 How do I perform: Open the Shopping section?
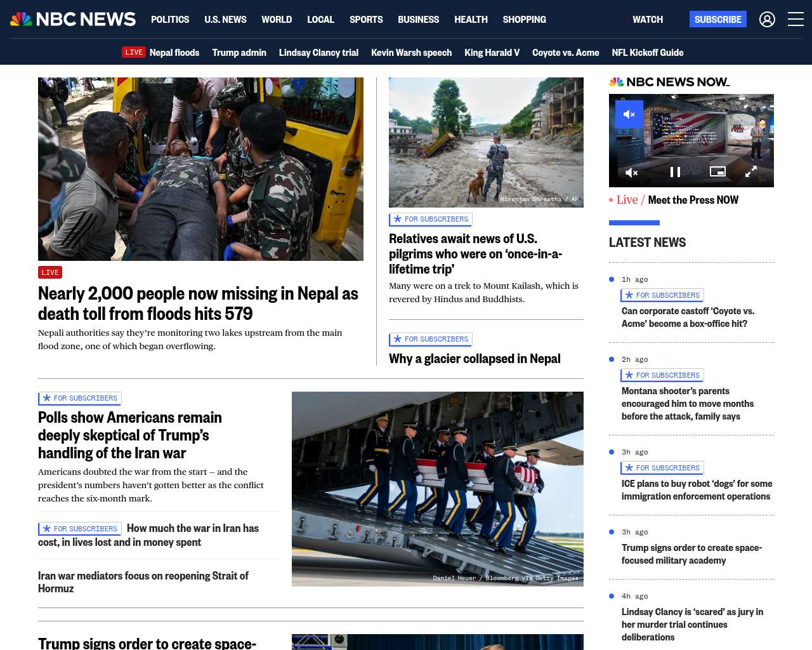click(524, 20)
